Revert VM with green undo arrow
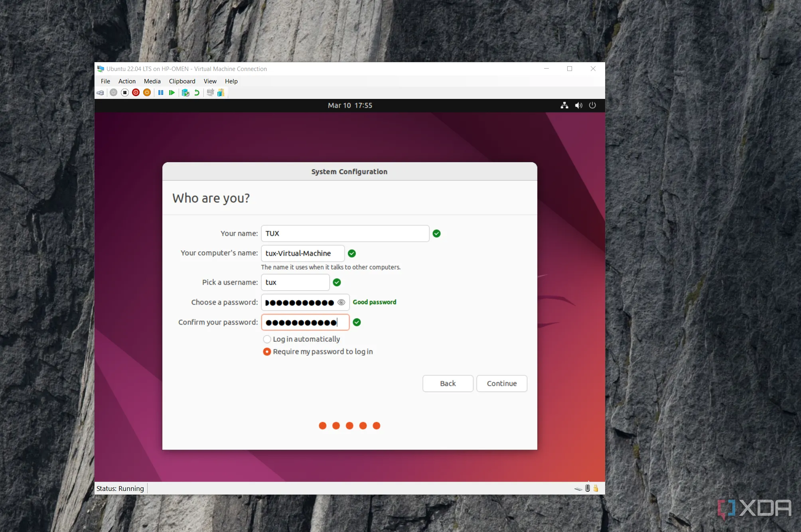The height and width of the screenshot is (532, 801). point(197,93)
